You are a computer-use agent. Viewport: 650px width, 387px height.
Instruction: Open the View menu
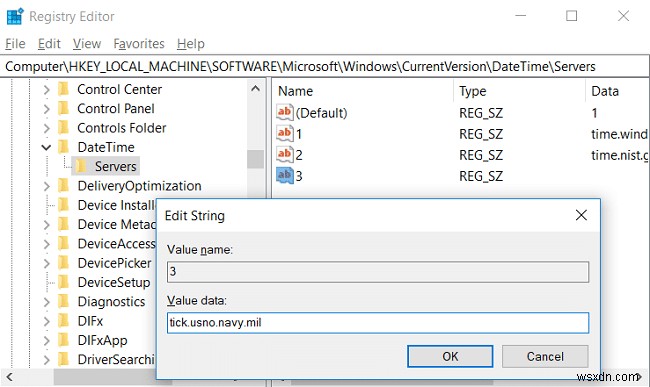tap(87, 44)
